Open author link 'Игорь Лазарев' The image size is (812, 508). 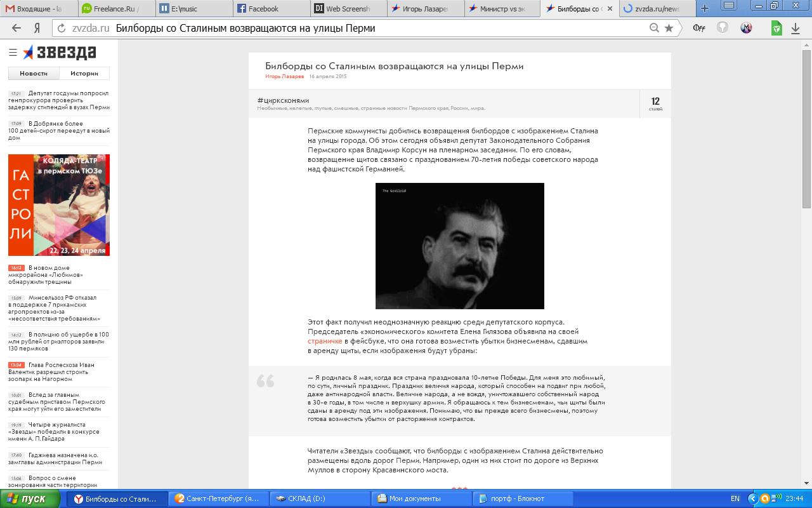pyautogui.click(x=284, y=77)
